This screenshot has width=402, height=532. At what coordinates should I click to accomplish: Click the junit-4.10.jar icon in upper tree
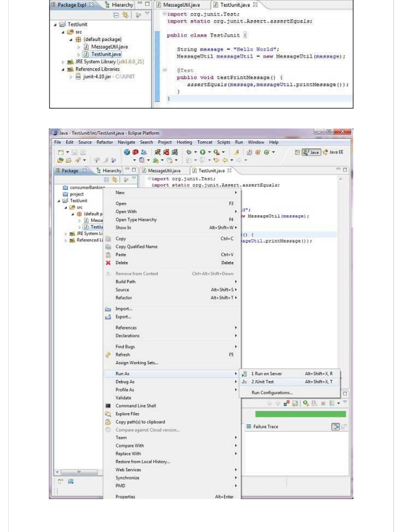coord(78,77)
